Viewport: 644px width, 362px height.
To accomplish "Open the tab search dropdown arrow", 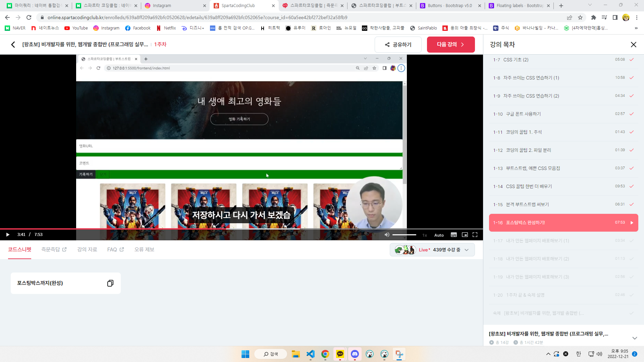I will click(x=590, y=5).
